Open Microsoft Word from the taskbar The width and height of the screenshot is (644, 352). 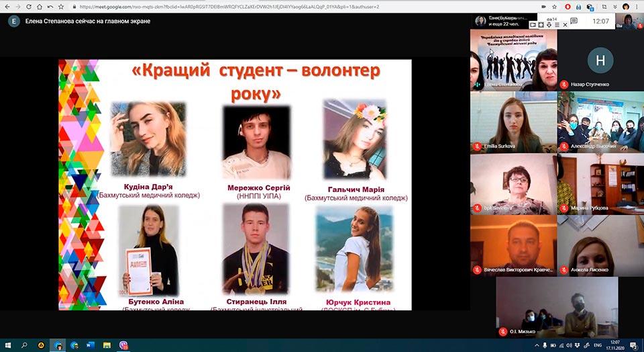click(x=91, y=345)
